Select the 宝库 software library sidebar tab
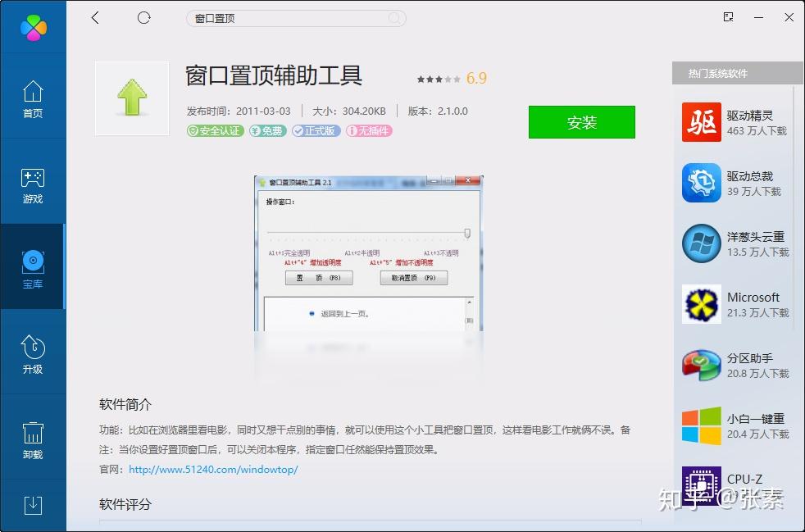 tap(33, 269)
